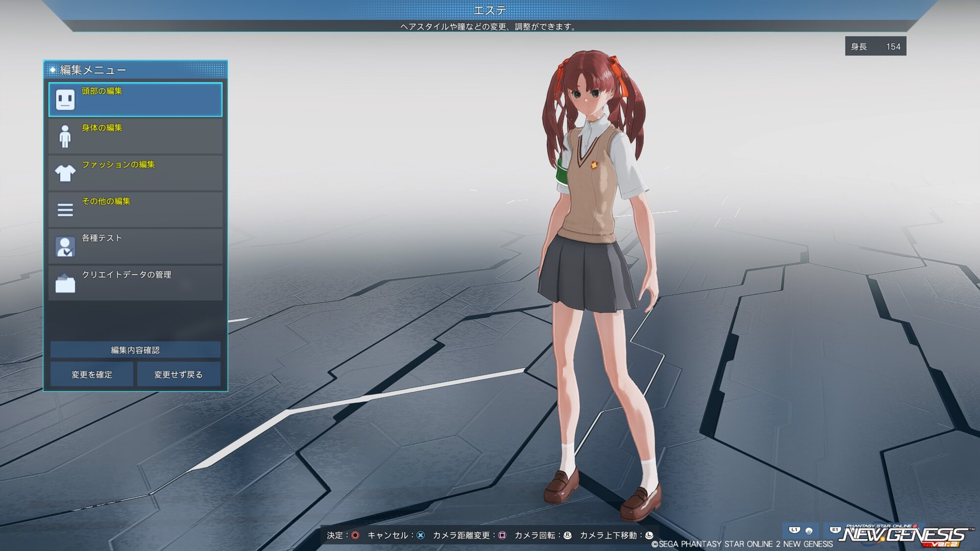This screenshot has width=980, height=551.
Task: Click the red circle 決定 button icon
Action: click(x=355, y=535)
